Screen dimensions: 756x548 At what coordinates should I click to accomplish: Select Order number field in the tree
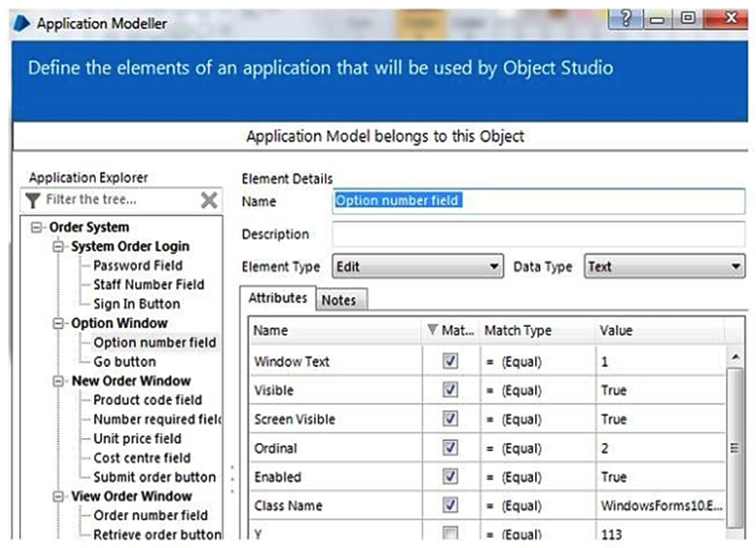(150, 515)
